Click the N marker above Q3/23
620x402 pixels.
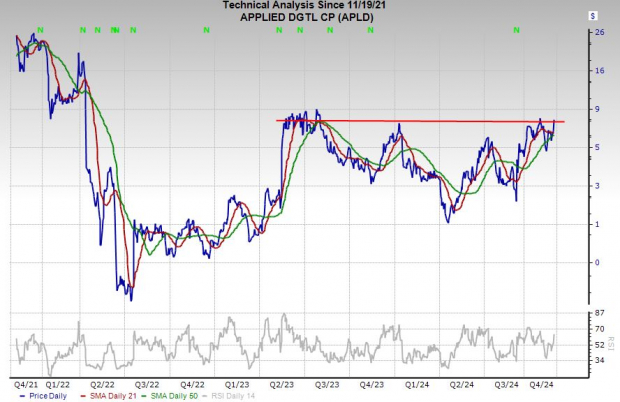pyautogui.click(x=326, y=31)
